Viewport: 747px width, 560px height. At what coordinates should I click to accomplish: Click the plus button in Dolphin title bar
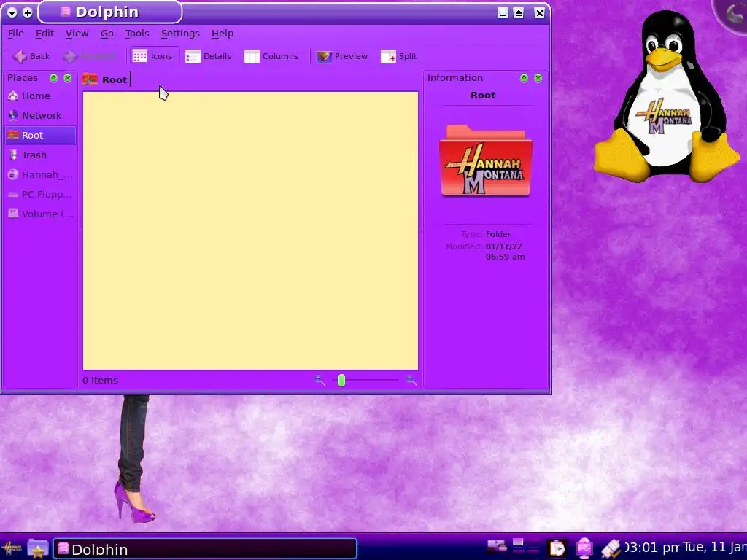(x=28, y=12)
